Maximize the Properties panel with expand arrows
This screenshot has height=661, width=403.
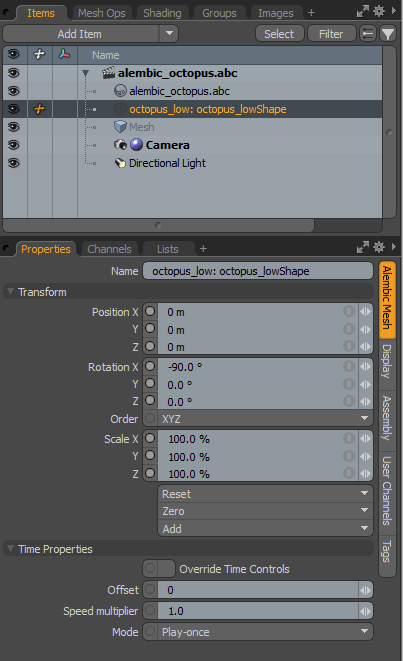click(x=363, y=247)
